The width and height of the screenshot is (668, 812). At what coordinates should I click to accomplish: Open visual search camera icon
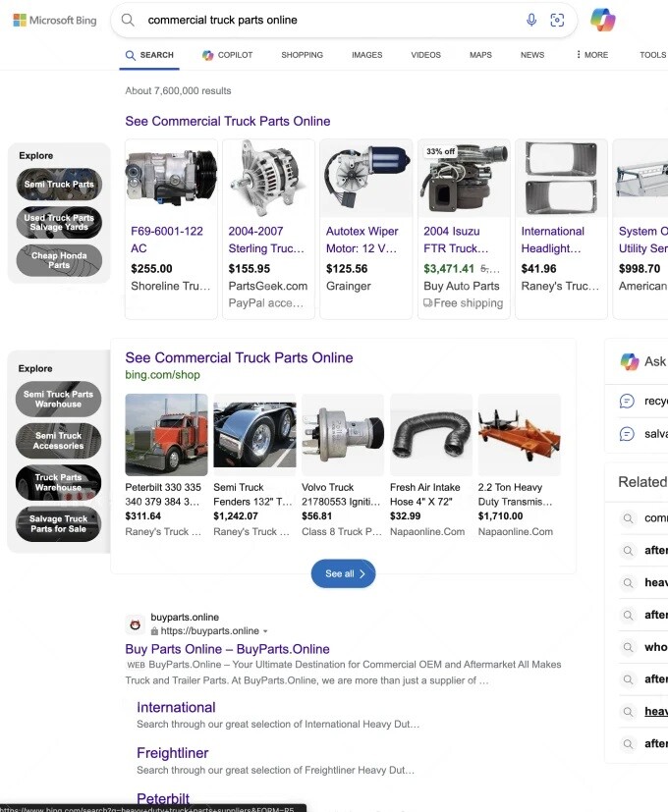pos(557,21)
